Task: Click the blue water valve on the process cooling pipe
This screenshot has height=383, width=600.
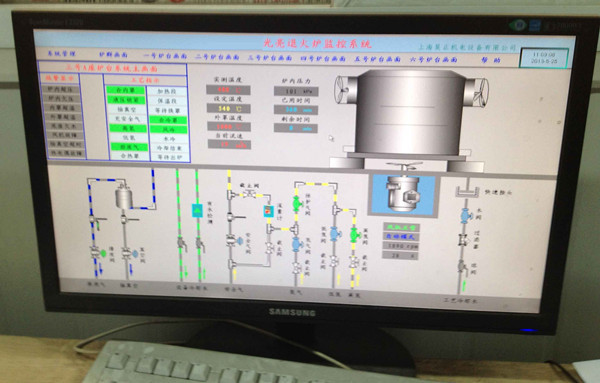Action: pos(466,216)
